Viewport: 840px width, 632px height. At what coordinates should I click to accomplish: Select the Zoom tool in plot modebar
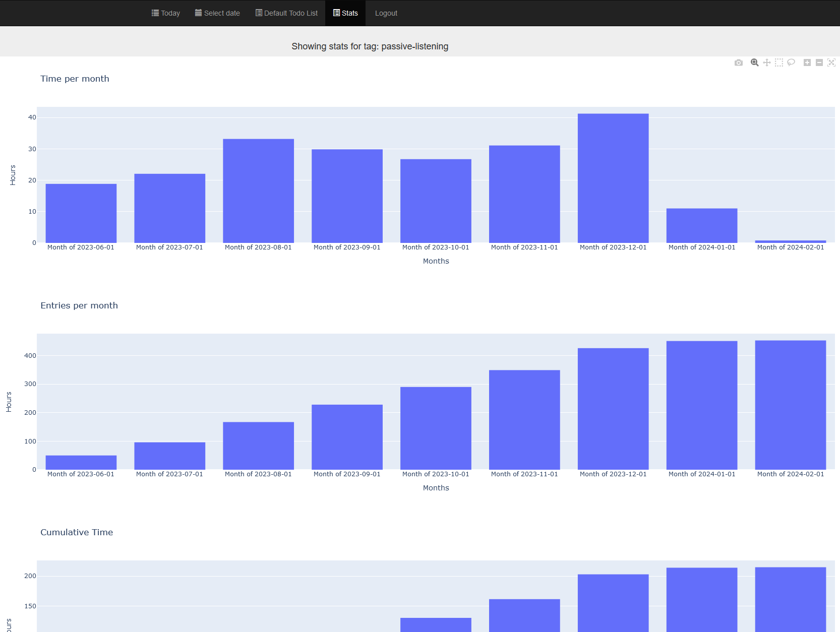coord(755,62)
